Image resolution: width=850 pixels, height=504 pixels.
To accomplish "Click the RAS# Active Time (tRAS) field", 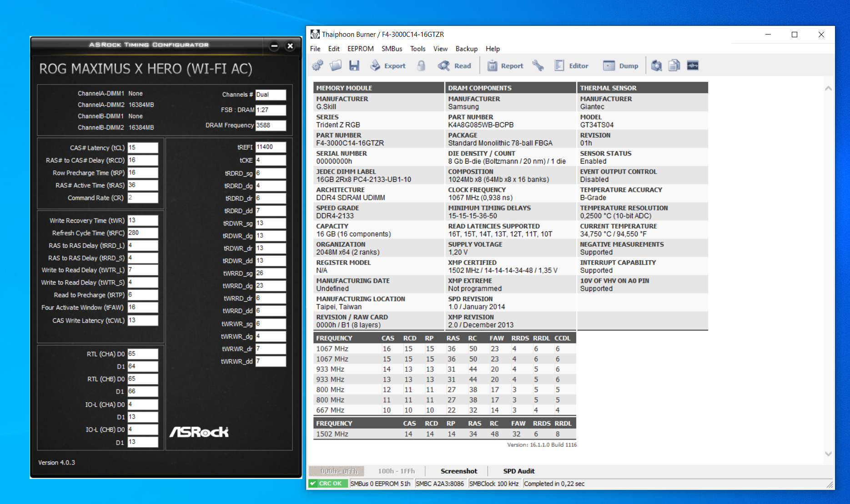I will coord(143,185).
